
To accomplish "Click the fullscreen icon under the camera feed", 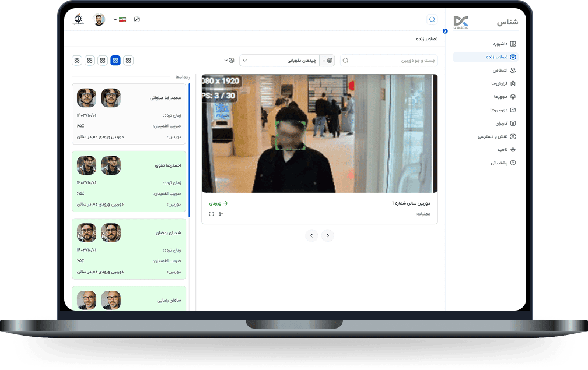I will 211,214.
